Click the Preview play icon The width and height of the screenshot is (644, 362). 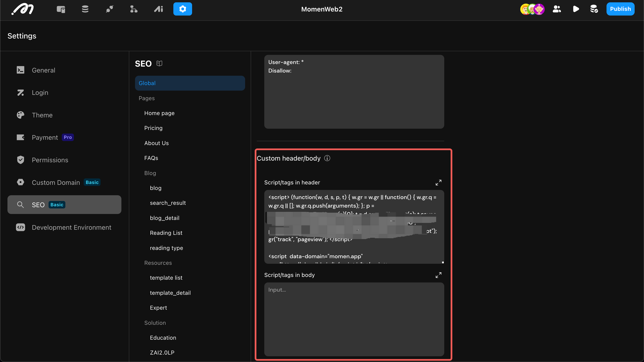[x=576, y=9]
